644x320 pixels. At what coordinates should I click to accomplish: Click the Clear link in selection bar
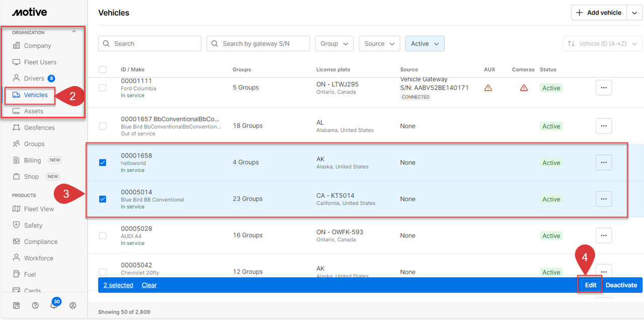pos(149,285)
